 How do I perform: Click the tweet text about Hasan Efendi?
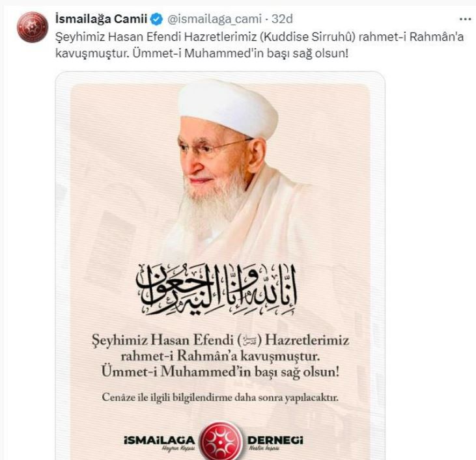(x=260, y=45)
